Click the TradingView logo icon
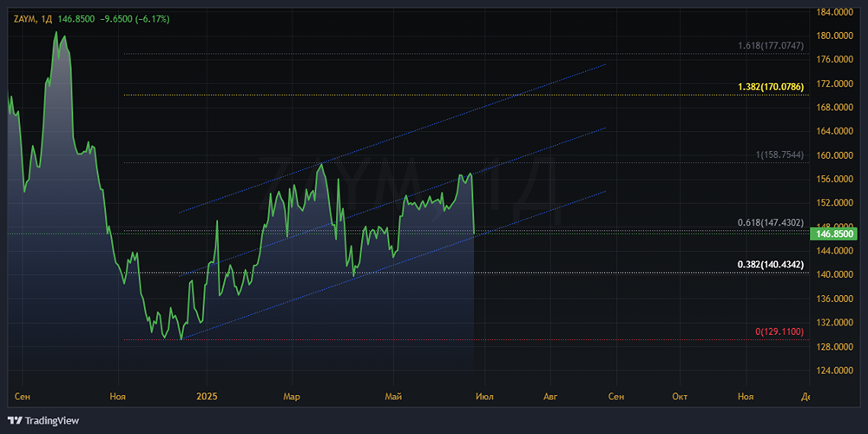 [15, 421]
